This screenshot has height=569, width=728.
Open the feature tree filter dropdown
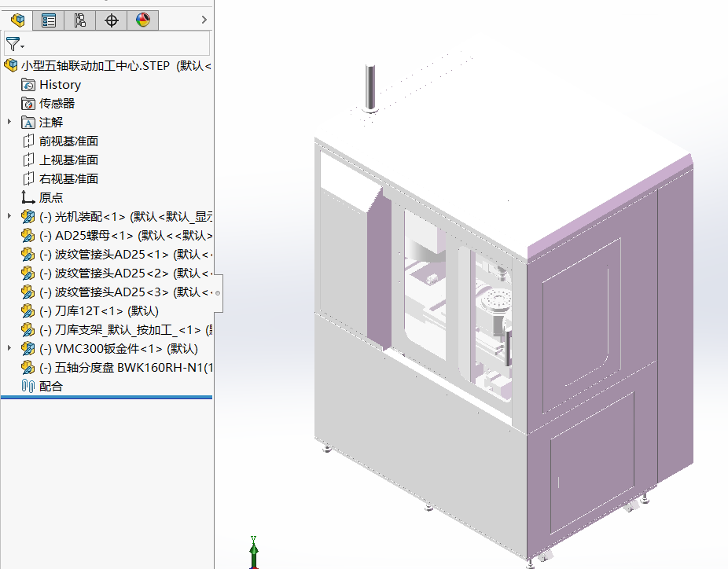click(15, 44)
